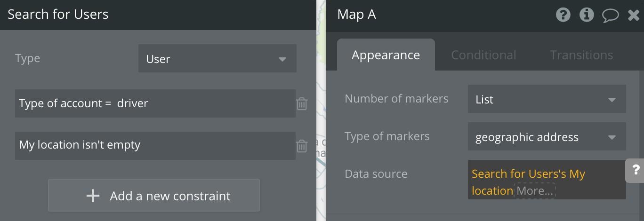Click the More... link in data source

(x=535, y=191)
